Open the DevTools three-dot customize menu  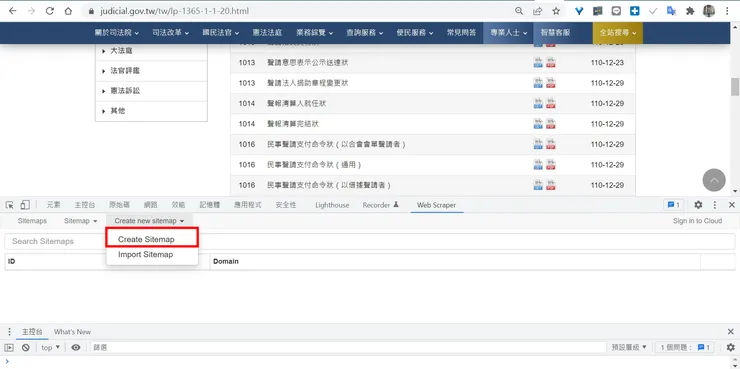[715, 205]
